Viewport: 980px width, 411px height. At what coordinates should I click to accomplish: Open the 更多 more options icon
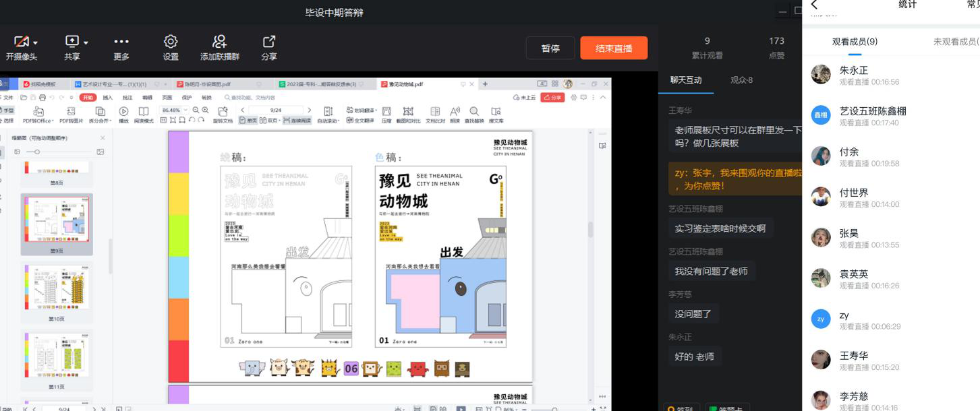pyautogui.click(x=121, y=42)
